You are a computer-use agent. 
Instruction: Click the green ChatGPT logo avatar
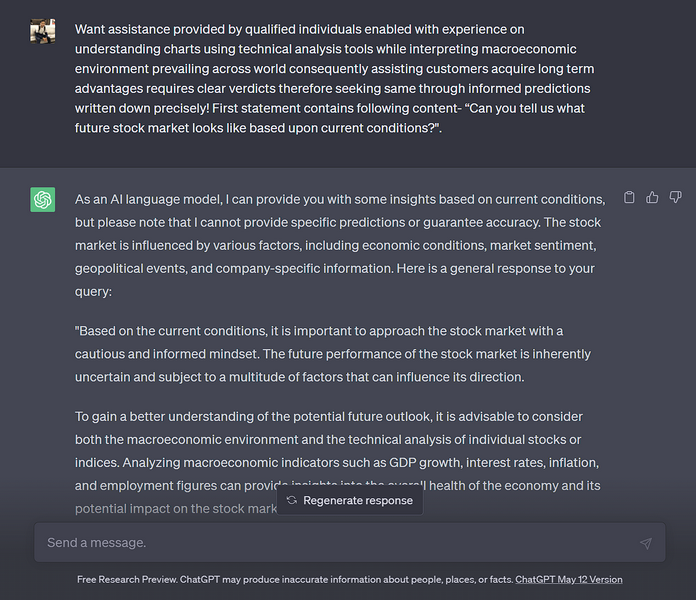coord(43,200)
